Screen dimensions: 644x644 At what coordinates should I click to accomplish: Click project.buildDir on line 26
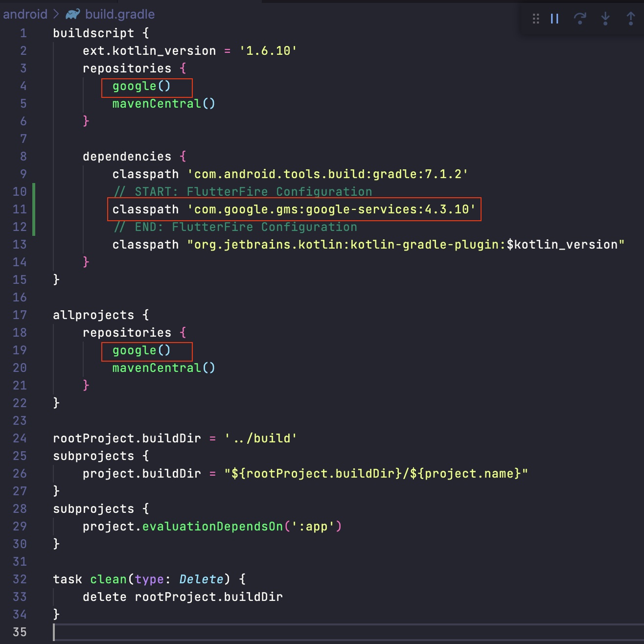(142, 474)
